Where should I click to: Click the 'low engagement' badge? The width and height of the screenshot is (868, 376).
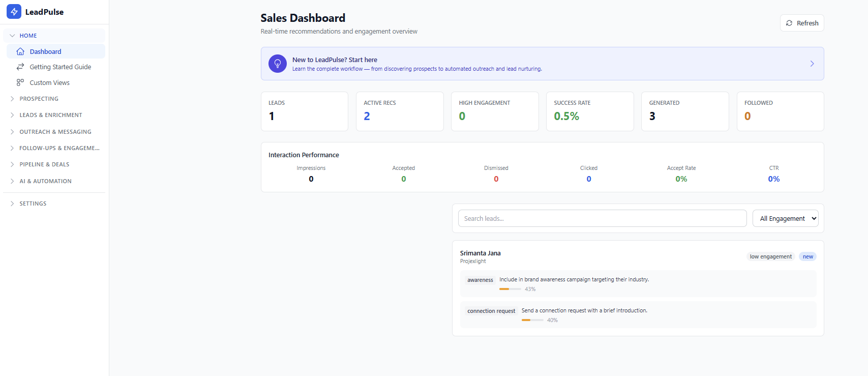click(x=770, y=256)
